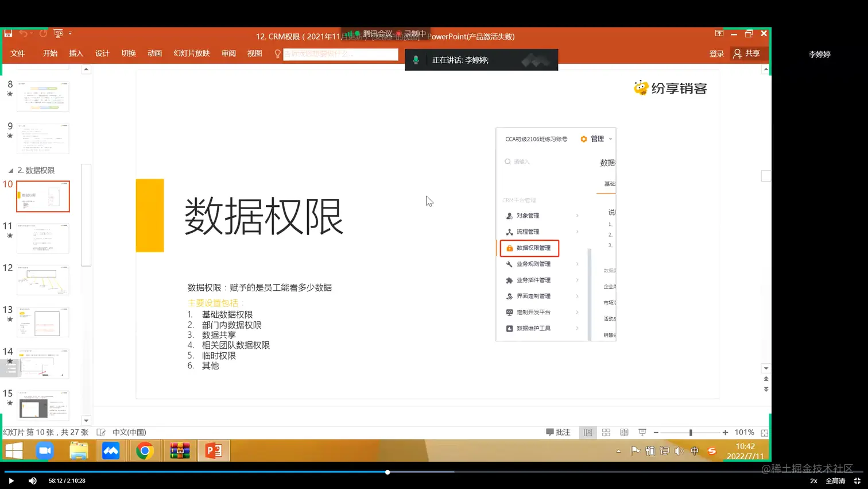Open Zoom from the taskbar
This screenshot has width=868, height=489.
(45, 451)
